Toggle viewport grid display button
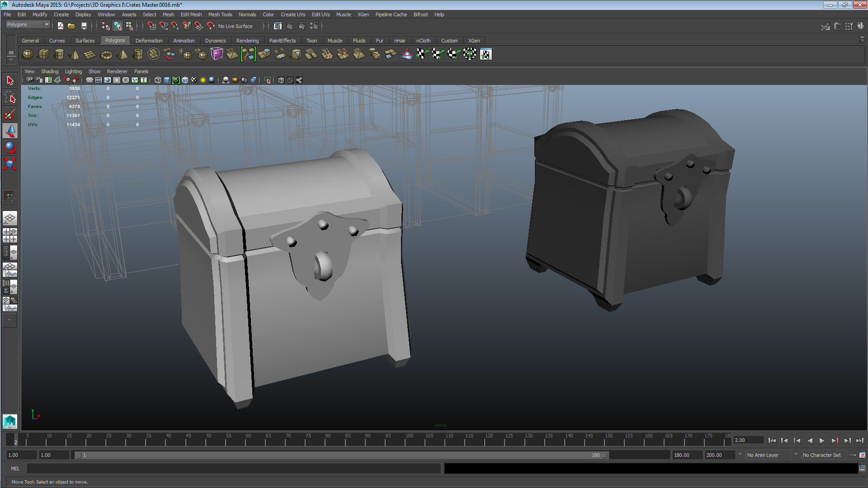Viewport: 868px width, 488px height. click(89, 80)
